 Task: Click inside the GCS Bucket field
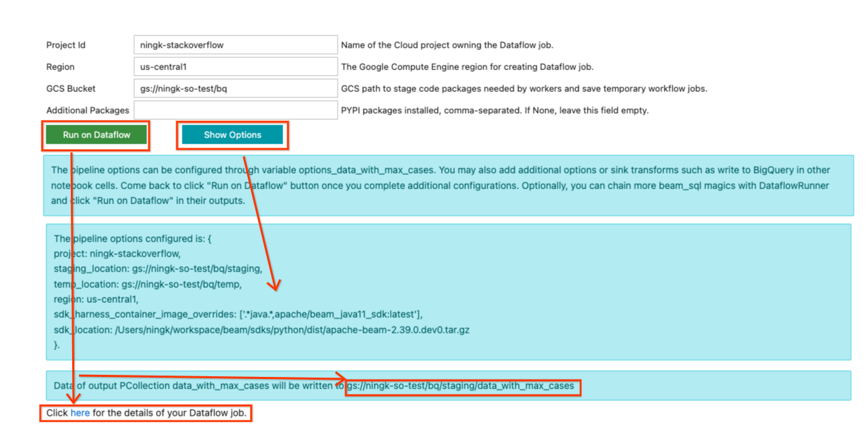point(235,88)
